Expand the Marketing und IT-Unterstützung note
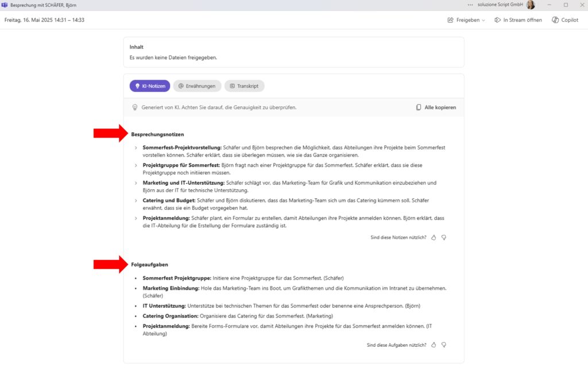The width and height of the screenshot is (588, 368). click(136, 183)
